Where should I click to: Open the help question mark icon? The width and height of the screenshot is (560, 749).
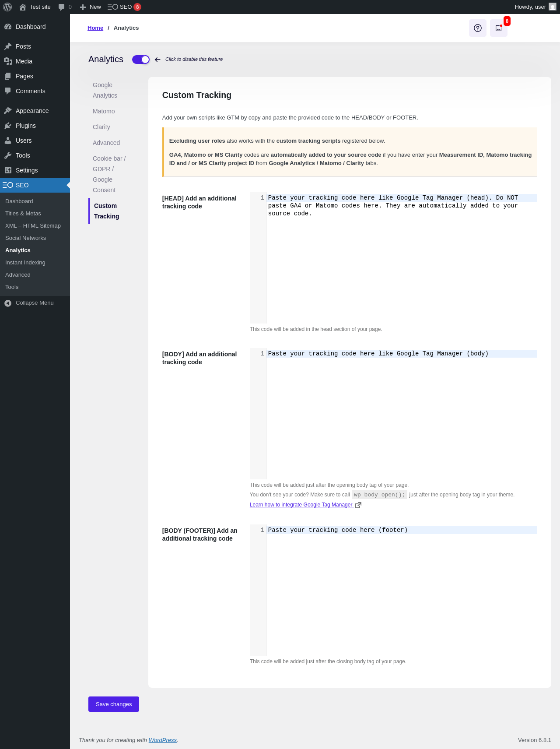(478, 28)
